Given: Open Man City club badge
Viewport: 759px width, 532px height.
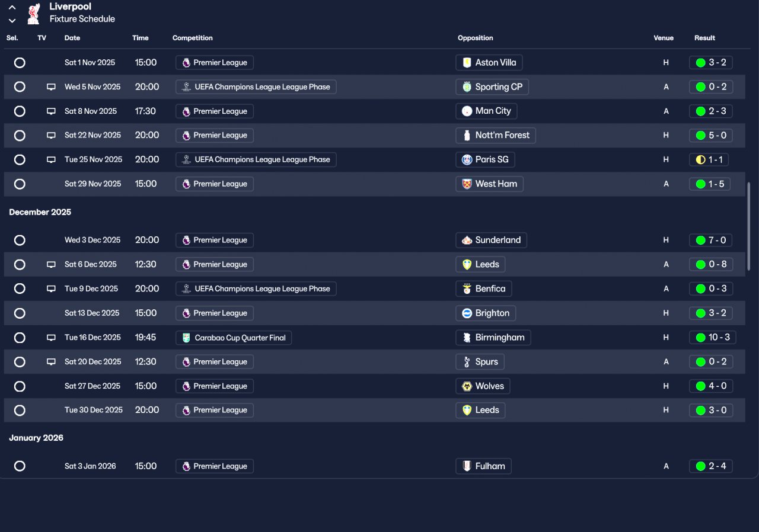Looking at the screenshot, I should [x=467, y=111].
